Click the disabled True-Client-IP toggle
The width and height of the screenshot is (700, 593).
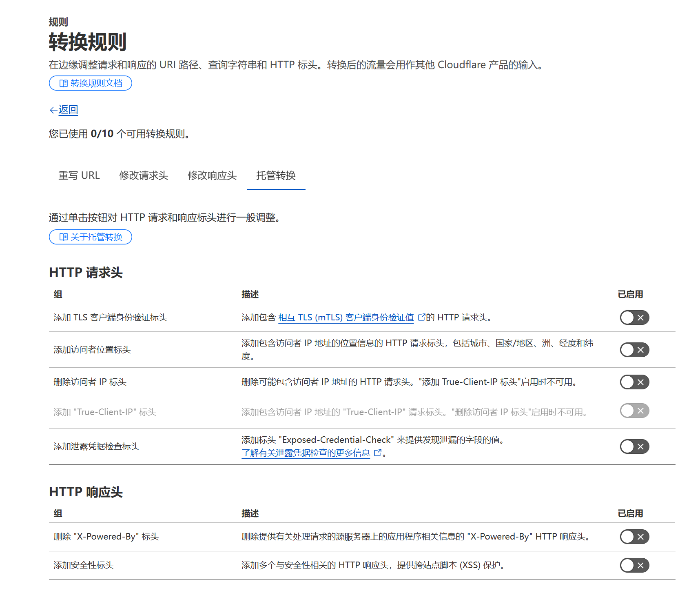point(634,411)
